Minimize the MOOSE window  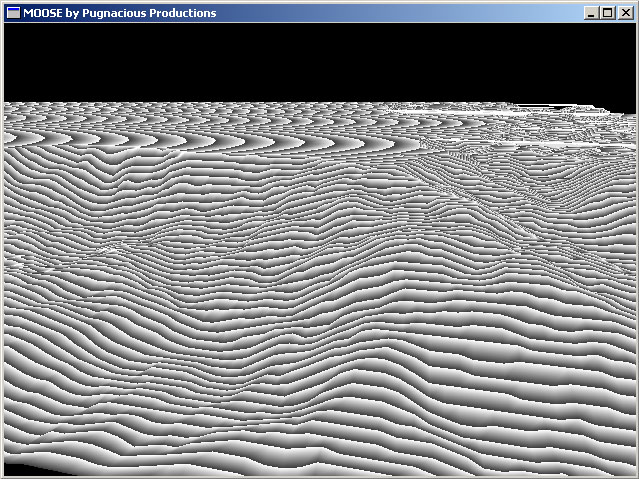point(592,13)
